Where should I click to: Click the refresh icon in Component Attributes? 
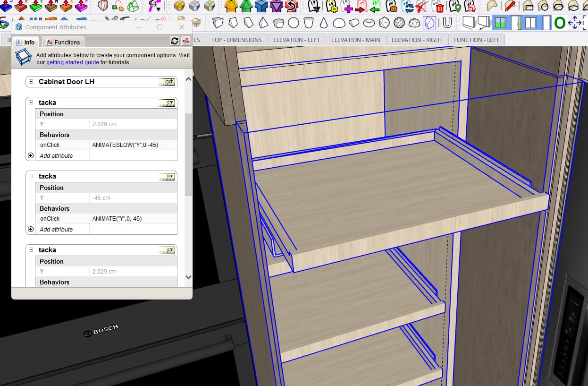coord(173,42)
